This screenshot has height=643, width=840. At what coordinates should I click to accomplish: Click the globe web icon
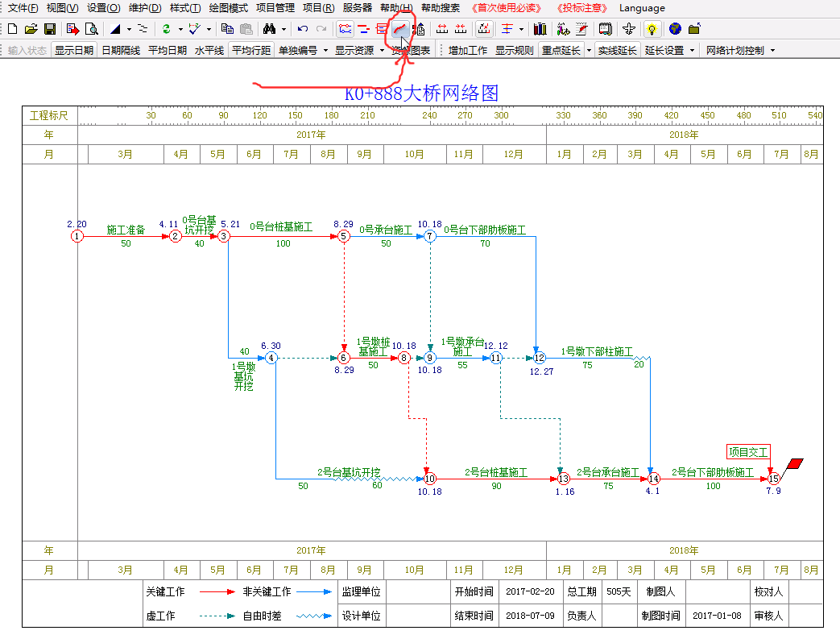(675, 29)
